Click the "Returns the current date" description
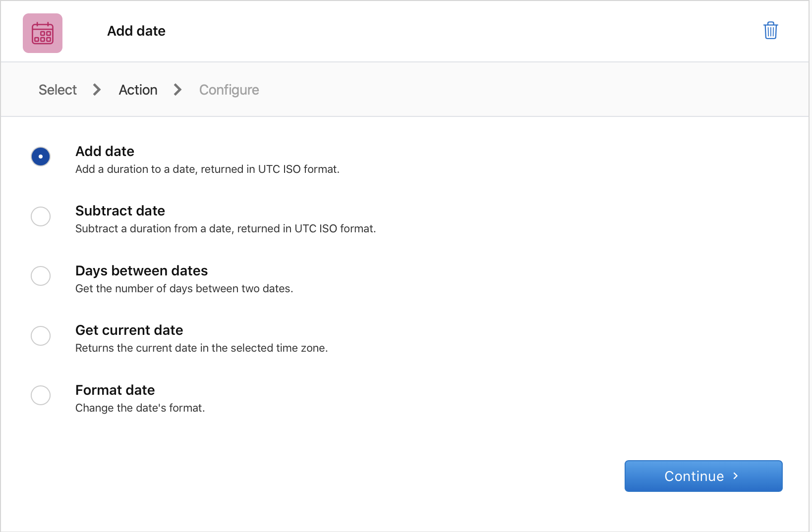812x532 pixels. 201,348
